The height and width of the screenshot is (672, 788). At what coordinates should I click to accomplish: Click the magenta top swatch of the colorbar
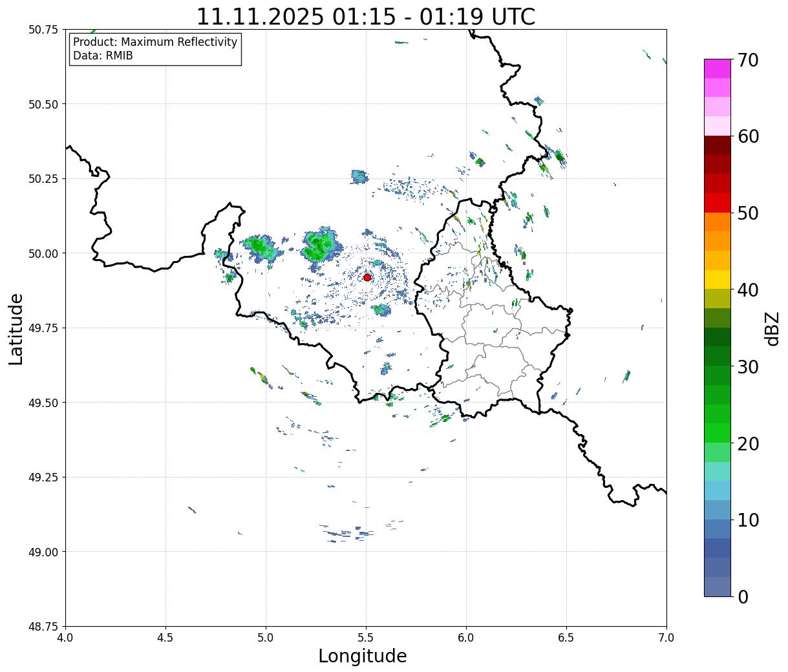[x=718, y=68]
